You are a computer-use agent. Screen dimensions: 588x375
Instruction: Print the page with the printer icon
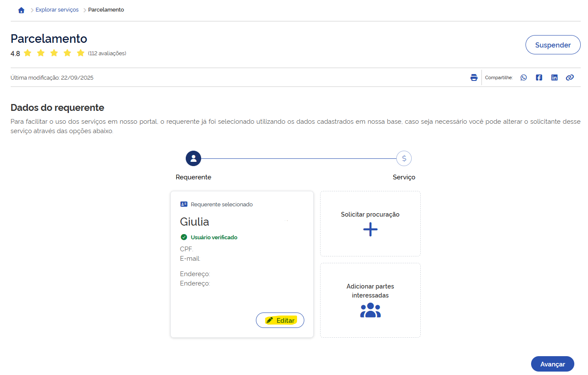click(x=474, y=77)
